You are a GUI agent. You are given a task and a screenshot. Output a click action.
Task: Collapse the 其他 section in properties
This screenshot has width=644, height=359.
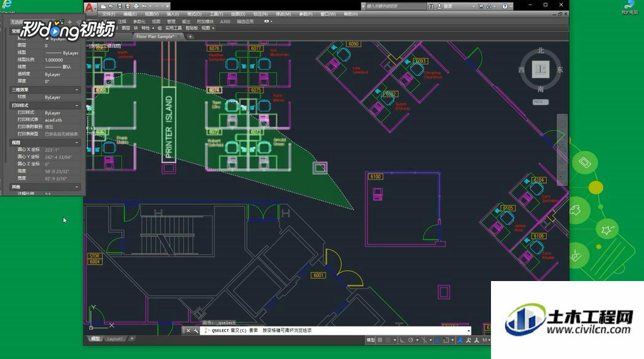77,187
